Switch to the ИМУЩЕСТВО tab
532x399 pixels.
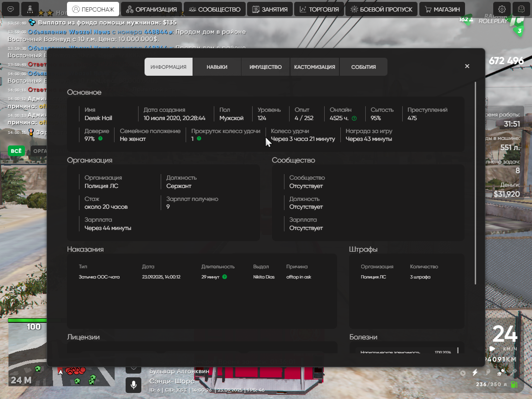pos(266,67)
